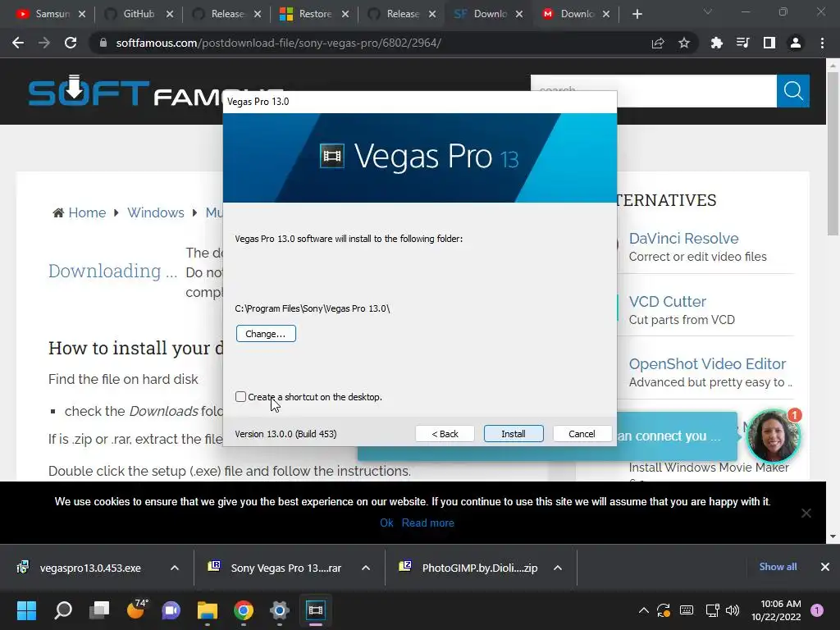Close the downloads bar

pos(825,567)
